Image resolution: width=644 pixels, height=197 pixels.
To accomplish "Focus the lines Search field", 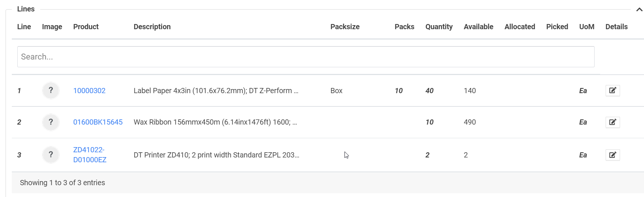I will [x=305, y=57].
